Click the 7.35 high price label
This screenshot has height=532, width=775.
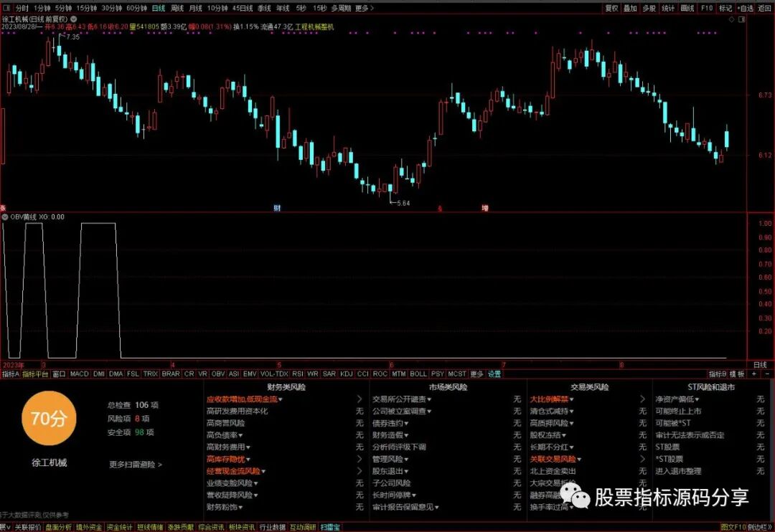tap(72, 37)
